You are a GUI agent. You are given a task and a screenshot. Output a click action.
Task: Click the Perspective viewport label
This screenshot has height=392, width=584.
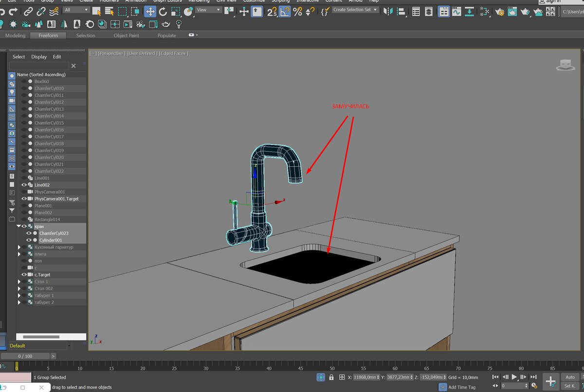(x=111, y=53)
